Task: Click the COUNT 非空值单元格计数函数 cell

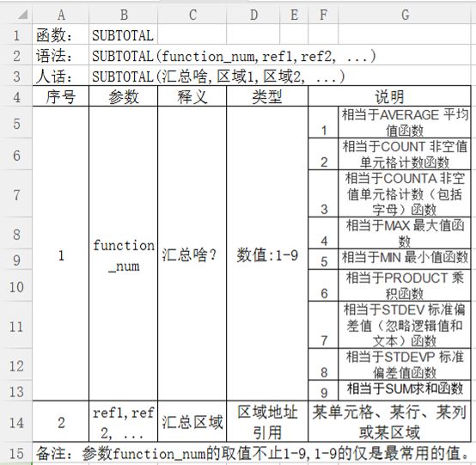Action: point(405,154)
